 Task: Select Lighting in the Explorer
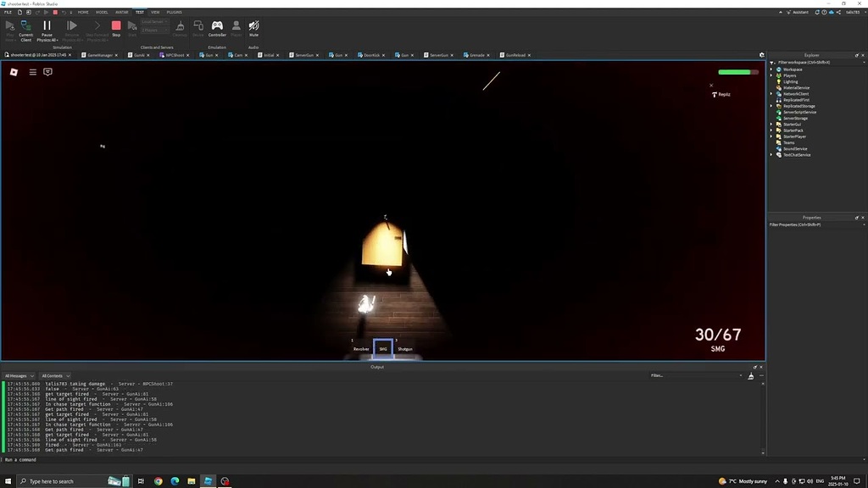point(790,82)
